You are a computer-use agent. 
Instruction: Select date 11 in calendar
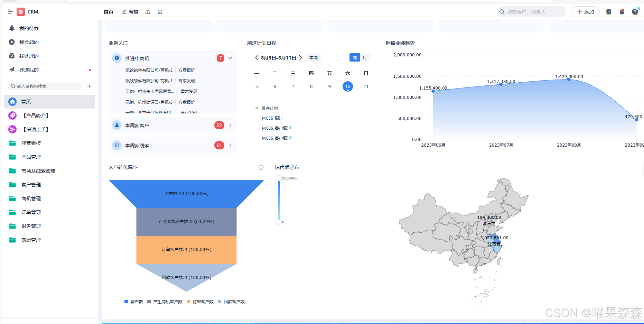click(366, 86)
